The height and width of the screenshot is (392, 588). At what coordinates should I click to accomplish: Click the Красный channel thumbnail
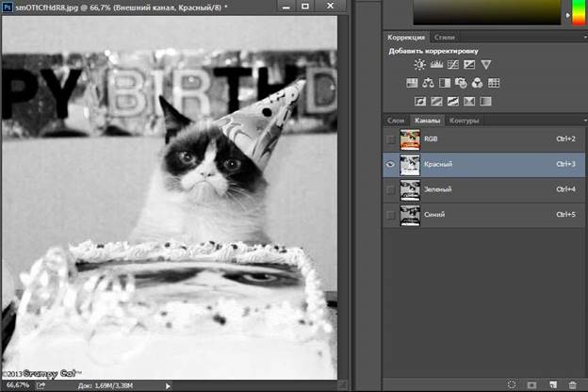click(x=410, y=164)
